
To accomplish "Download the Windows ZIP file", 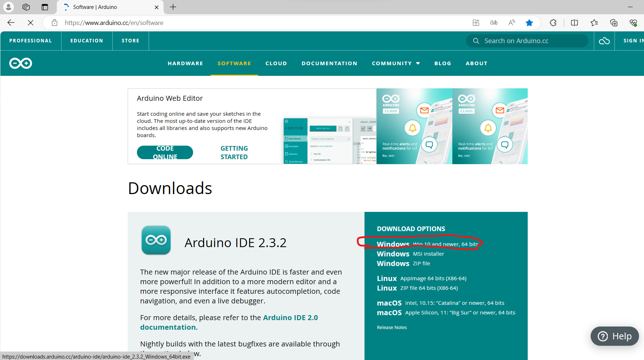I will tap(404, 263).
